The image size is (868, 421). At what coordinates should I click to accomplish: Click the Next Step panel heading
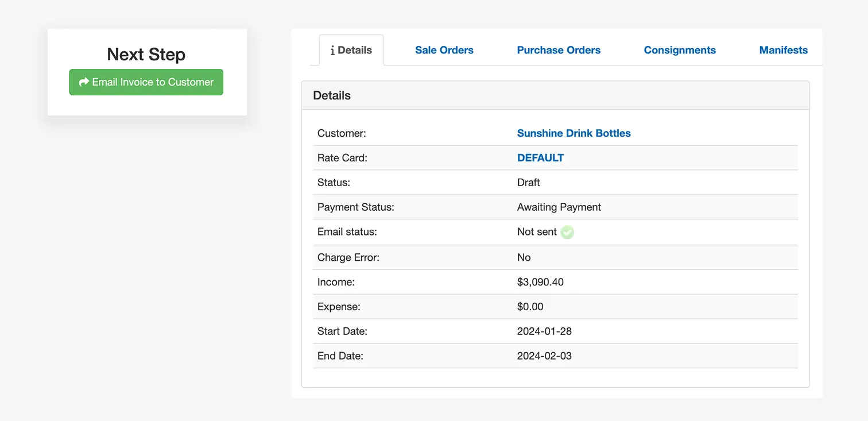146,54
